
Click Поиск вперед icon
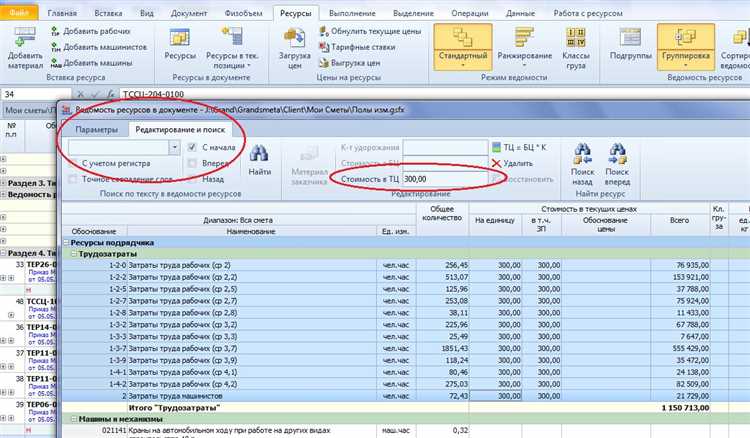tap(617, 156)
